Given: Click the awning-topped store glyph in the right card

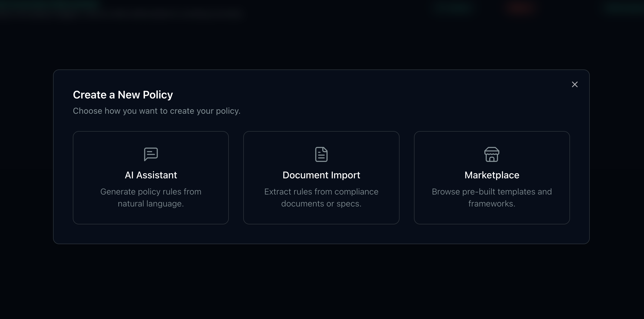Looking at the screenshot, I should (492, 154).
